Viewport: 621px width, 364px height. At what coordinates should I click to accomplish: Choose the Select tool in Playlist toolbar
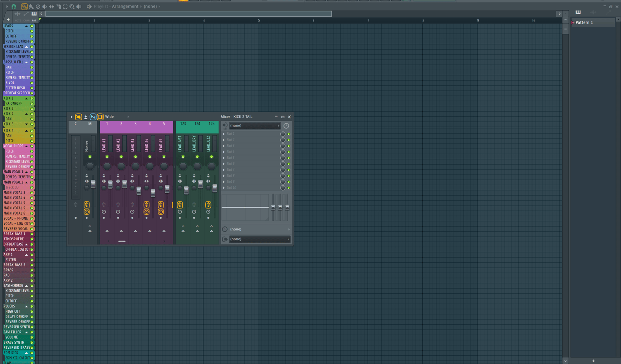(65, 7)
